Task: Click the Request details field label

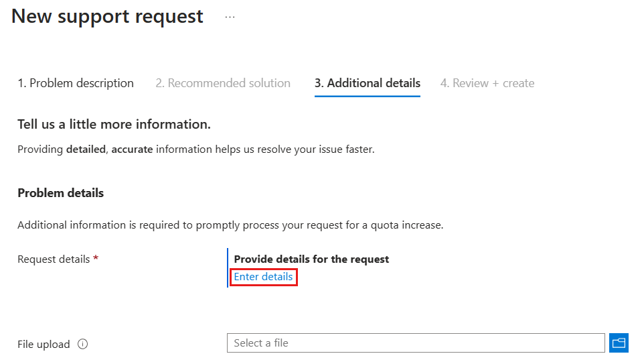Action: tap(54, 259)
